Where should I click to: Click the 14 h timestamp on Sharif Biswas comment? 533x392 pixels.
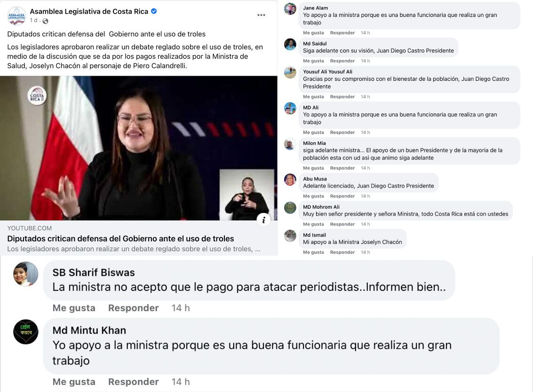pos(181,308)
